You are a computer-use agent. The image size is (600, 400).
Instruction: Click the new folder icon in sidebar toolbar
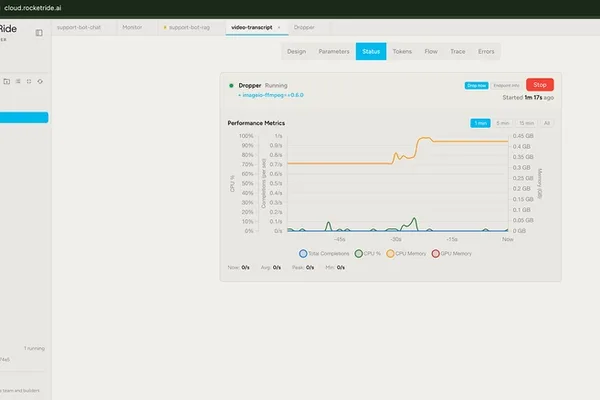7,81
